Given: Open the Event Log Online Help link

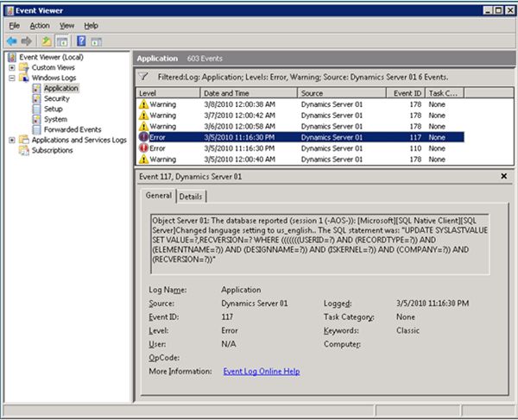Looking at the screenshot, I should click(262, 372).
